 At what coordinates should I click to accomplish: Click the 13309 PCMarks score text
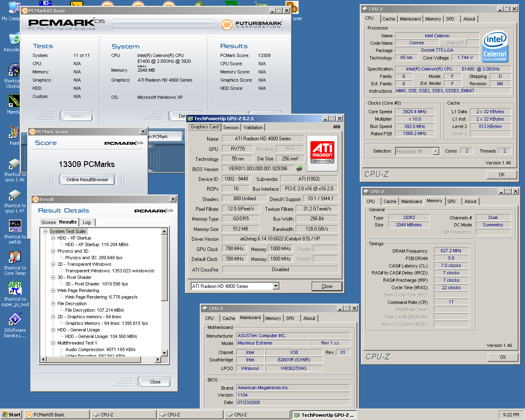[87, 164]
